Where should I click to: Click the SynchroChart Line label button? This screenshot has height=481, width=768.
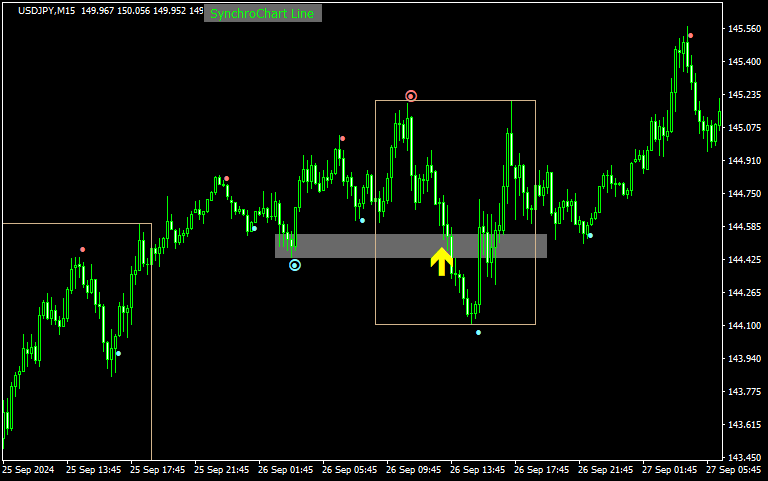click(x=262, y=14)
